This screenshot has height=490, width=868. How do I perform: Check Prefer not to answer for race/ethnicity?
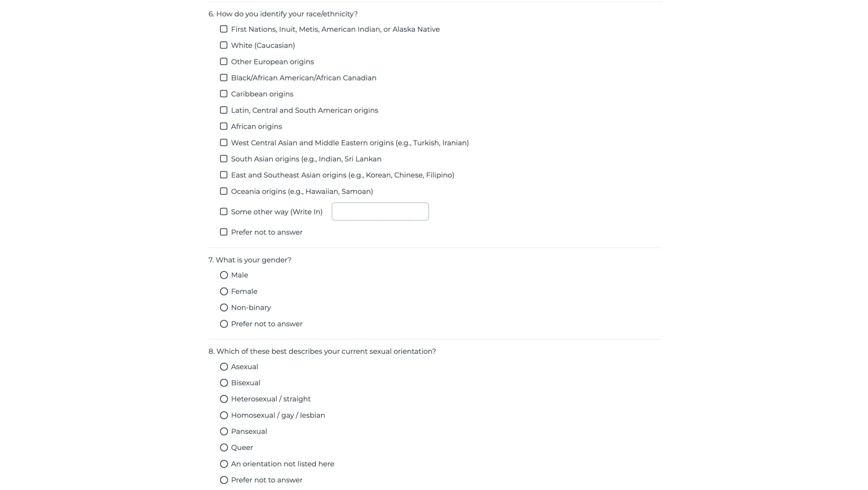(x=223, y=232)
